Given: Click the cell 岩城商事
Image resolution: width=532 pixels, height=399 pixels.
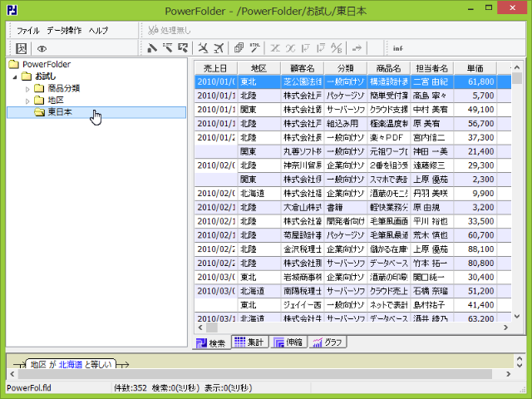Looking at the screenshot, I should [x=303, y=277].
